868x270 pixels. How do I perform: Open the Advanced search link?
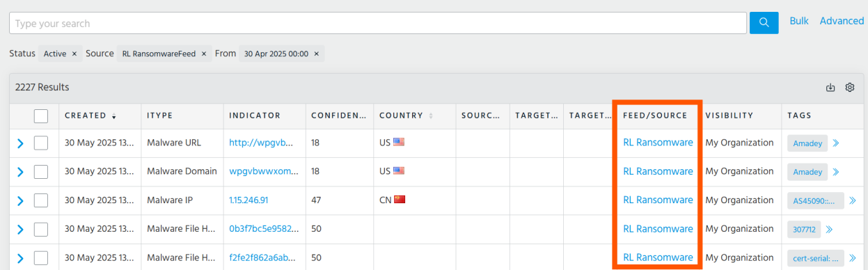click(x=842, y=21)
